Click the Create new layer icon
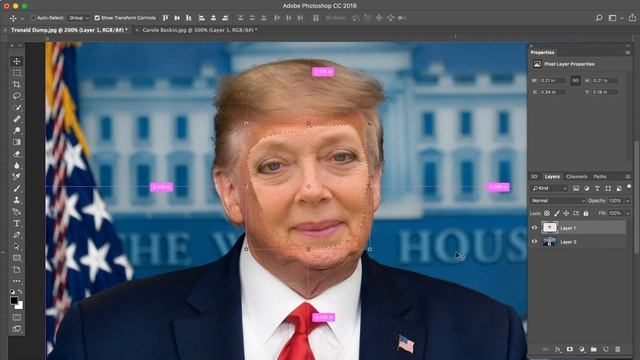This screenshot has width=640, height=360. click(606, 349)
